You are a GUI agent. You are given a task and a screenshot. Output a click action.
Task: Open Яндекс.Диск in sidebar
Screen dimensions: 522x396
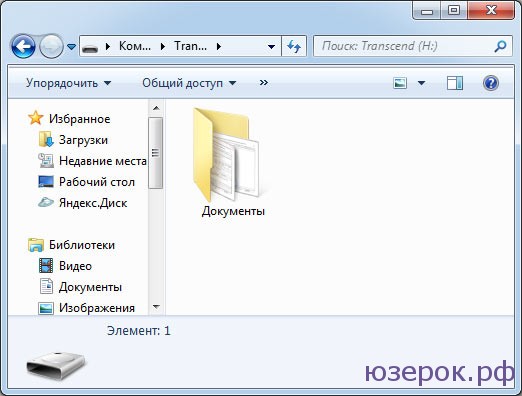93,203
